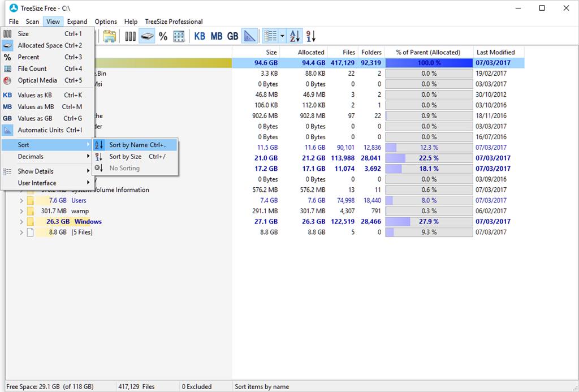Choose File Count menu entry
Viewport: 579px width, 392px height.
pos(47,68)
